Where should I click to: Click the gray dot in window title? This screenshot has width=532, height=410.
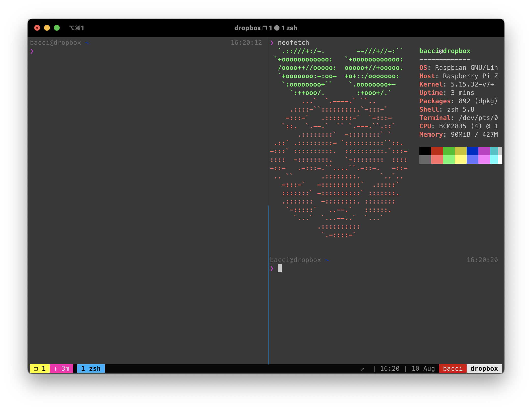coord(277,28)
